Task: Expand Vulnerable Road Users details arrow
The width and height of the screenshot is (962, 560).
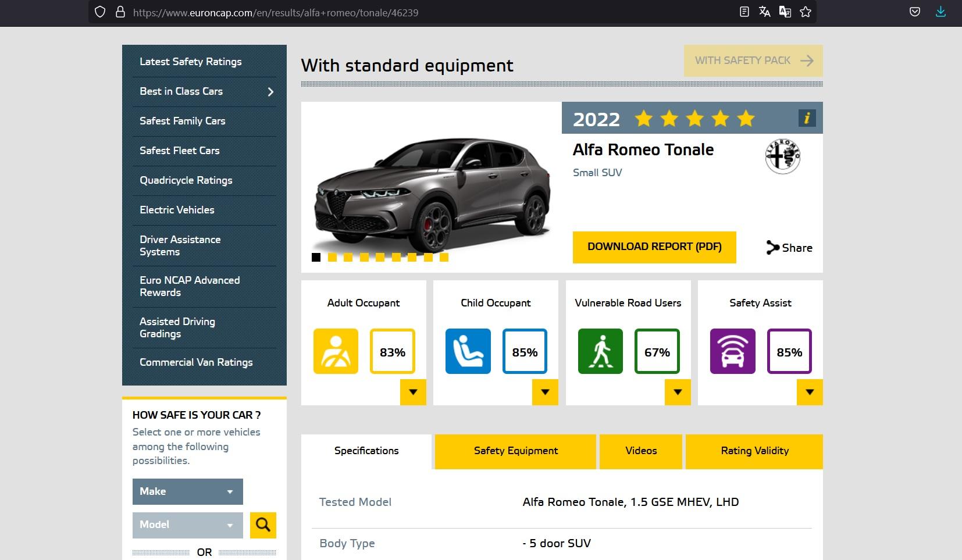Action: [x=678, y=392]
